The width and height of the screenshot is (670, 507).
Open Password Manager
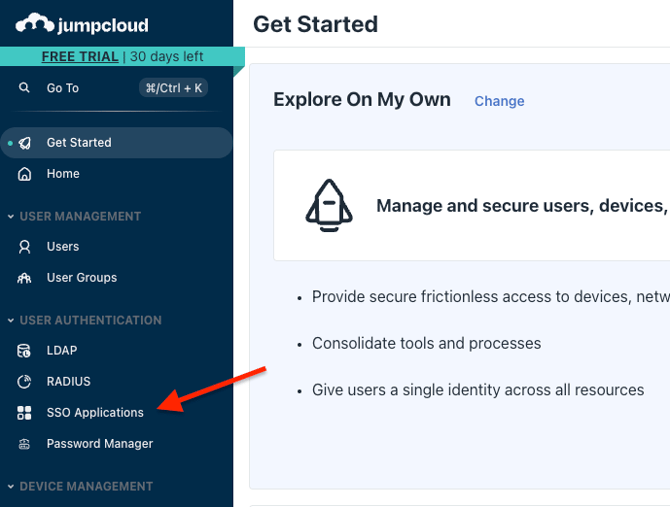click(x=116, y=444)
